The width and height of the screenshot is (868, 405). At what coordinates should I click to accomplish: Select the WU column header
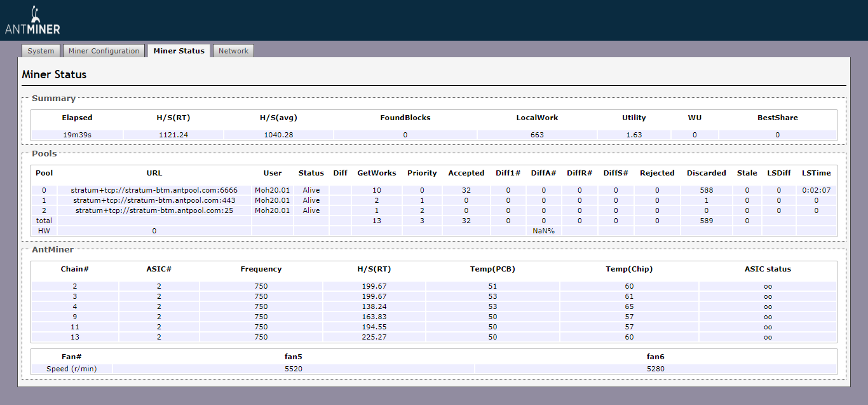tap(695, 118)
